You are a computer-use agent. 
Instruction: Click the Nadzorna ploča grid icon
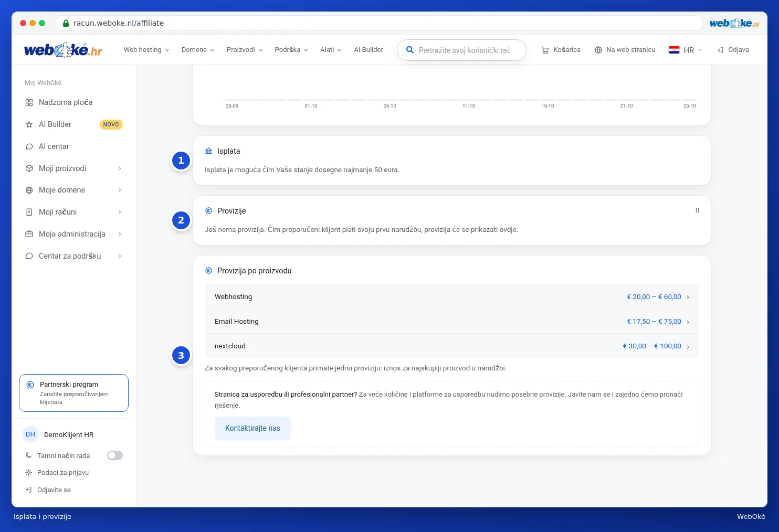point(29,103)
